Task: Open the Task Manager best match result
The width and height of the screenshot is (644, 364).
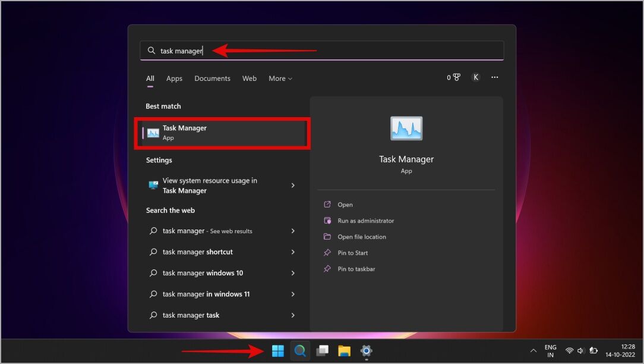Action: (x=222, y=133)
